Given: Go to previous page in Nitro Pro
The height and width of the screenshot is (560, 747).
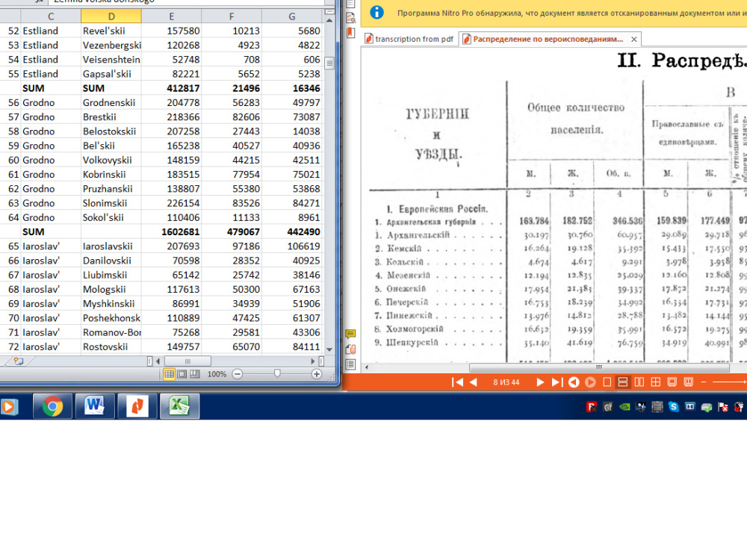Looking at the screenshot, I should point(474,382).
